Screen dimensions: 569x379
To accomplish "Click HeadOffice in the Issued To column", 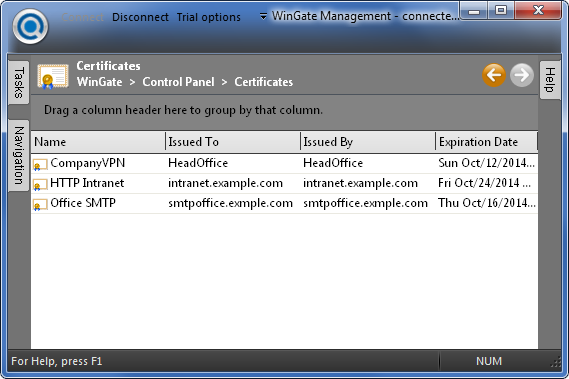I will (198, 163).
